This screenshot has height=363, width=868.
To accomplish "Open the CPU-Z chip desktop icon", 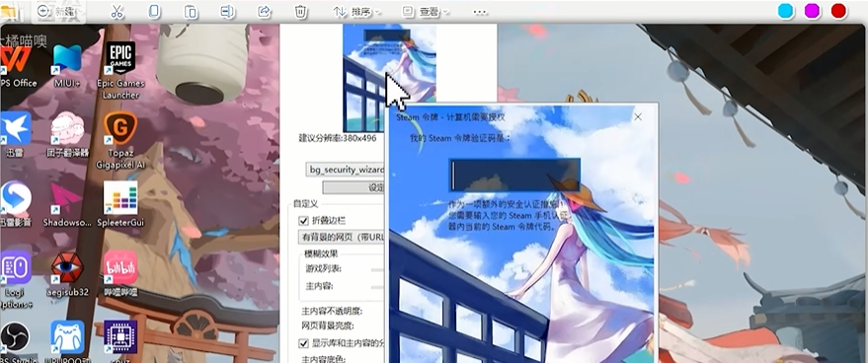I will pyautogui.click(x=120, y=341).
